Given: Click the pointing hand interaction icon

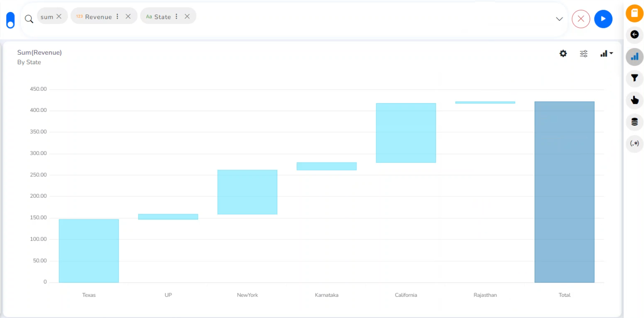Looking at the screenshot, I should tap(634, 100).
